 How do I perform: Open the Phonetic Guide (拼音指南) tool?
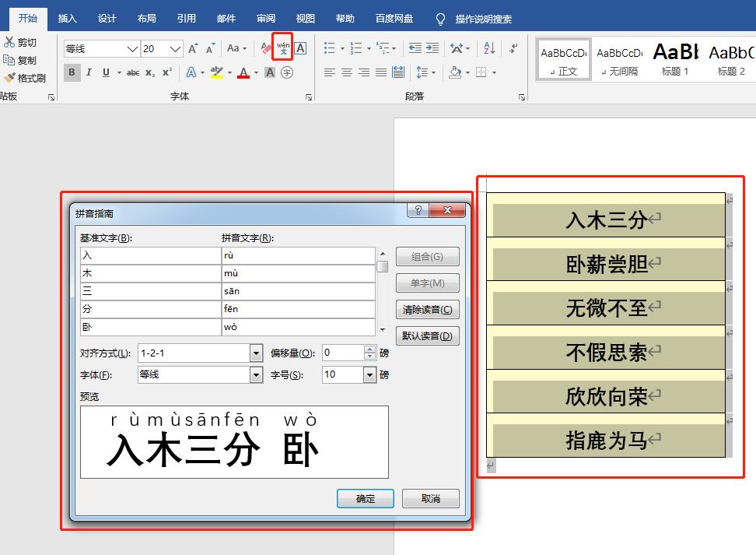tap(283, 47)
